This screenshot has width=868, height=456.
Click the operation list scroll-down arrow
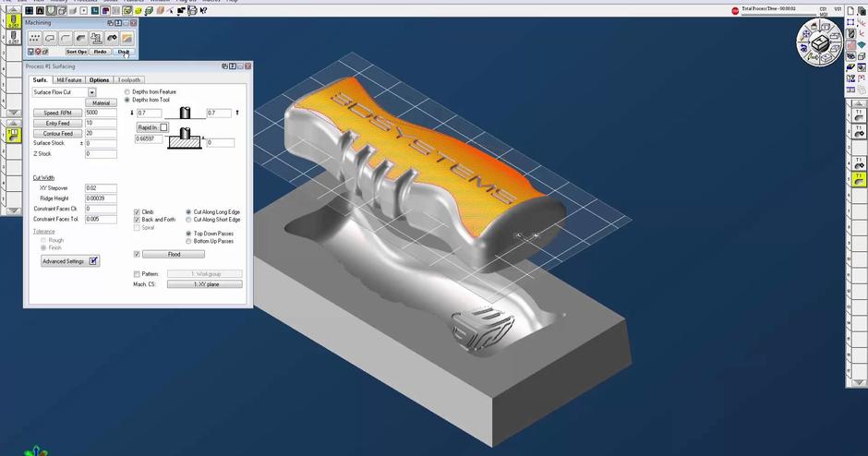click(x=859, y=382)
